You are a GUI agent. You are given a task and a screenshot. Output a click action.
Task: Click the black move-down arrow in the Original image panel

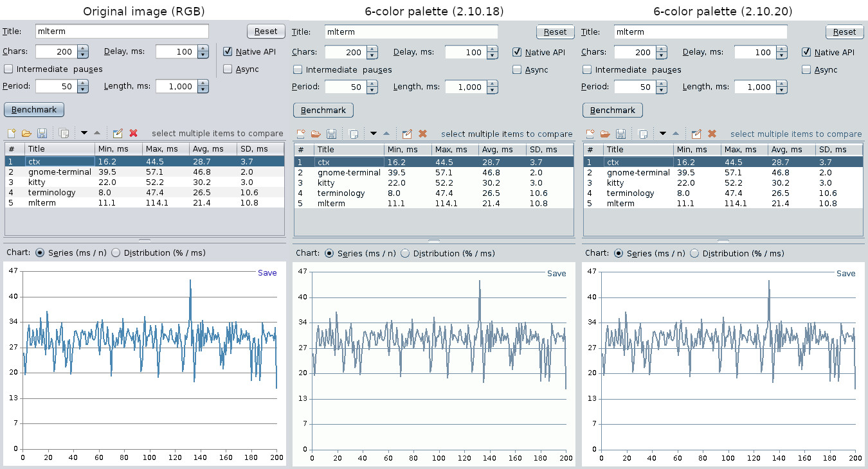[84, 134]
